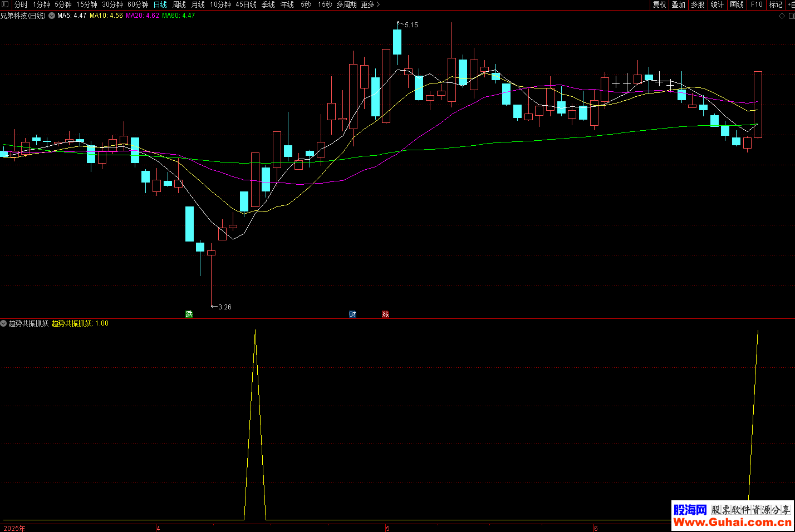Open the 多股 multi-stock view
795x532 pixels.
click(698, 4)
